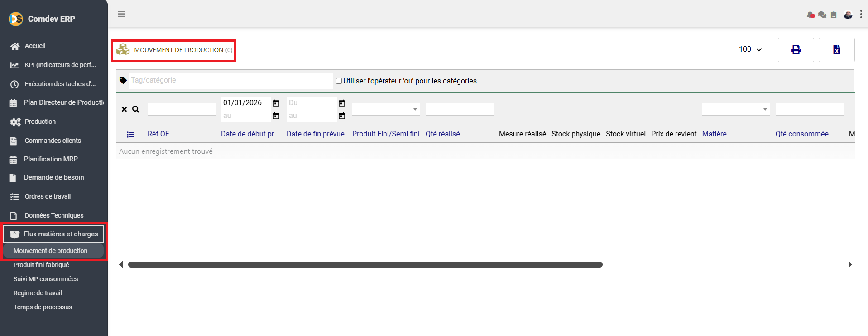Click 'Aucun enregistrement trouvé' row
The width and height of the screenshot is (868, 336).
click(x=485, y=151)
